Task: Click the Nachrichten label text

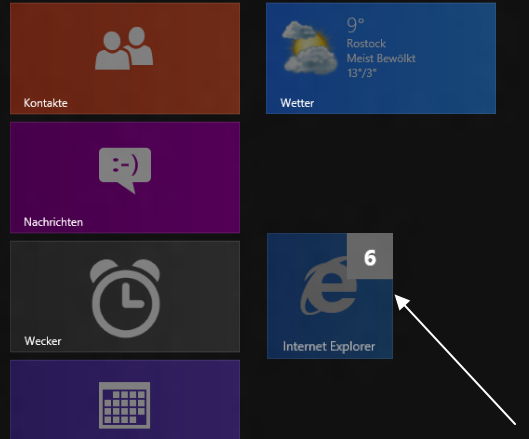Action: 53,222
